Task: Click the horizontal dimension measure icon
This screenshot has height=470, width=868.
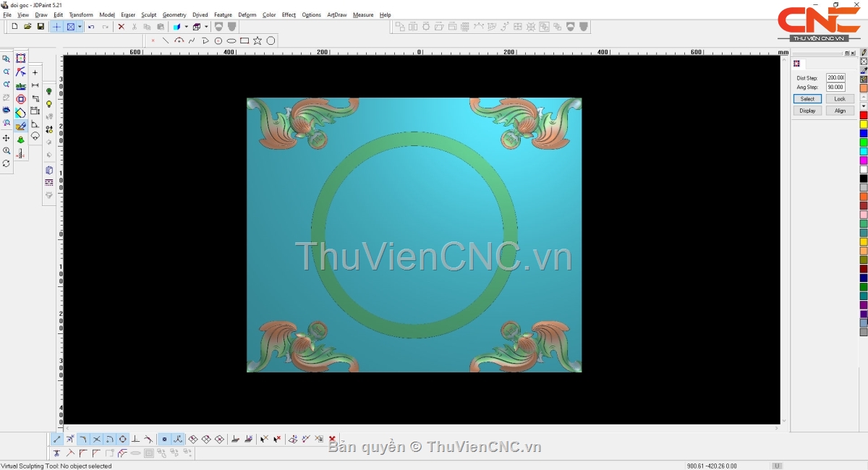Action: click(x=35, y=85)
